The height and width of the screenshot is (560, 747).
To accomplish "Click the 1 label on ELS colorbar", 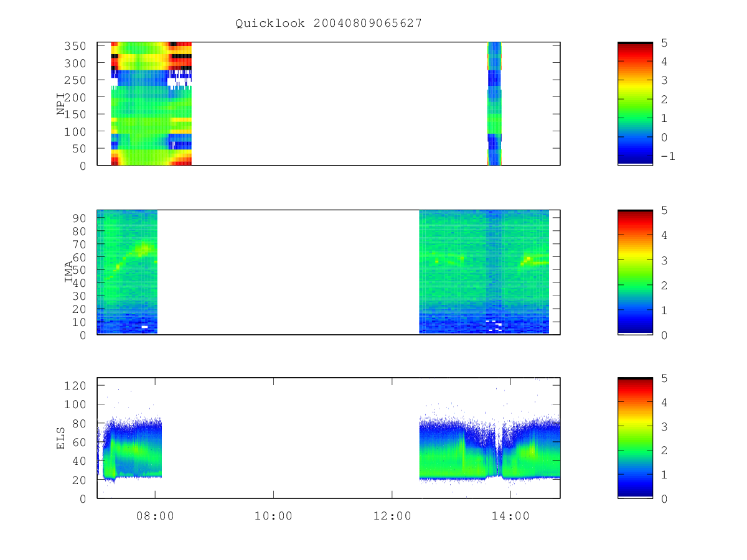I will point(664,475).
